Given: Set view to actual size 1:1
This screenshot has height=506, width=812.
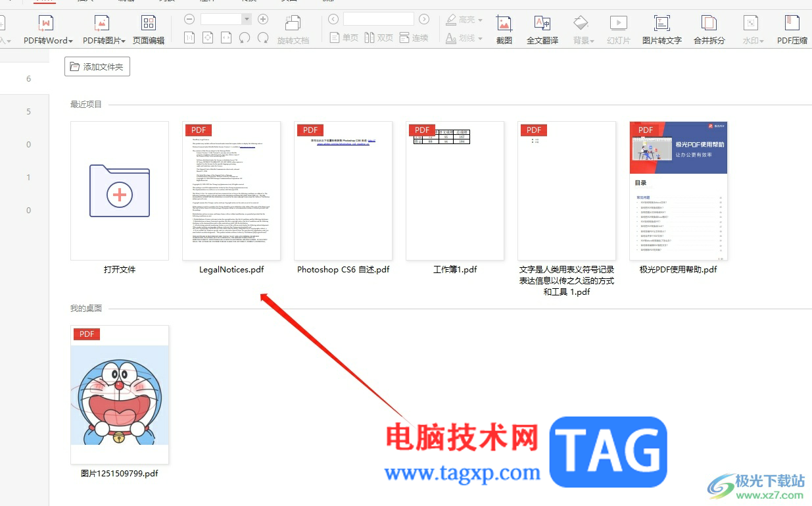Looking at the screenshot, I should click(189, 38).
